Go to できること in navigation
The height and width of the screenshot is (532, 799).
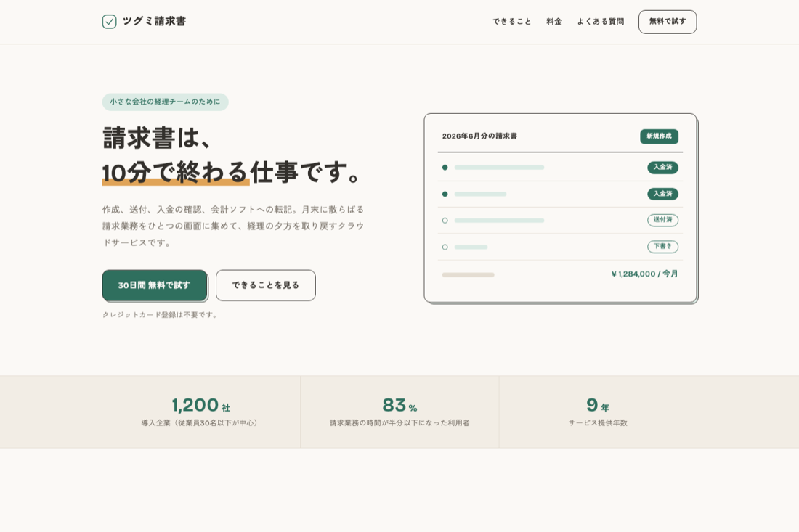(511, 21)
